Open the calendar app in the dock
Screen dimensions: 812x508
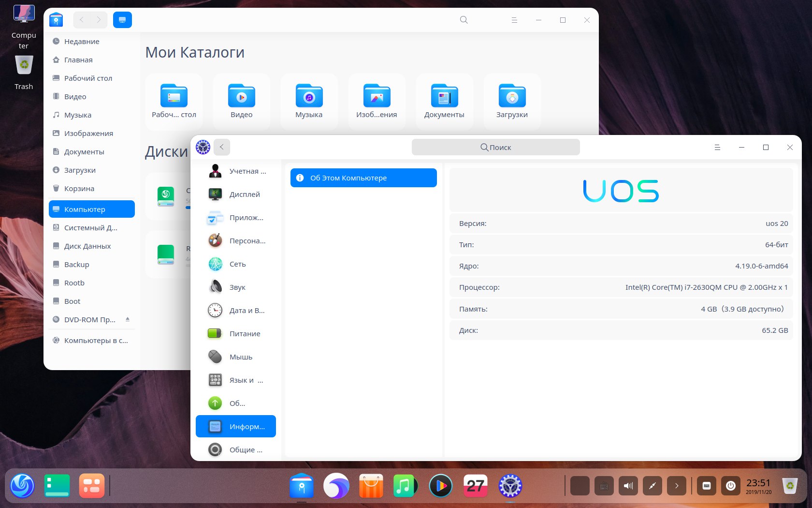pos(476,486)
